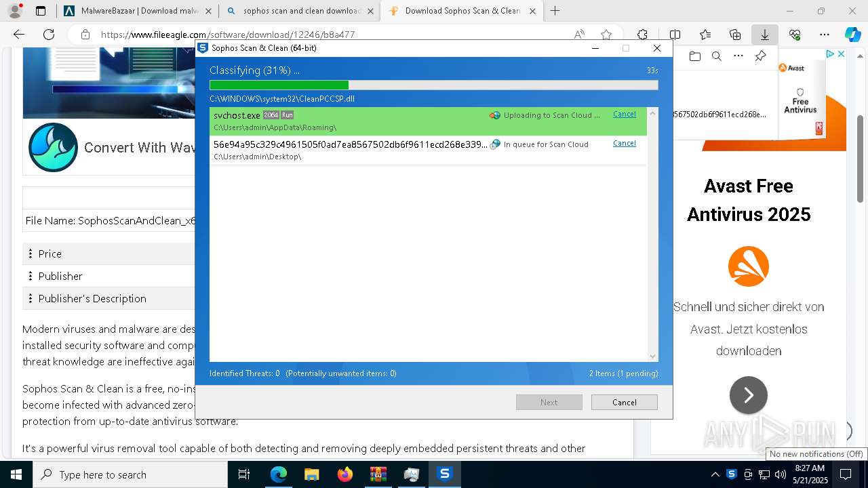Click the Identified Threats: 0 status text

245,373
